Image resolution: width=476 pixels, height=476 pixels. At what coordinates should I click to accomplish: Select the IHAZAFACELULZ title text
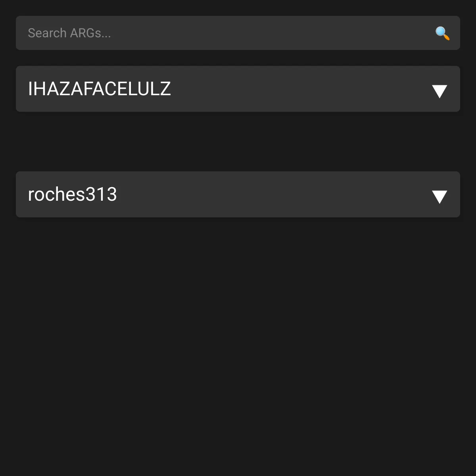coord(99,89)
